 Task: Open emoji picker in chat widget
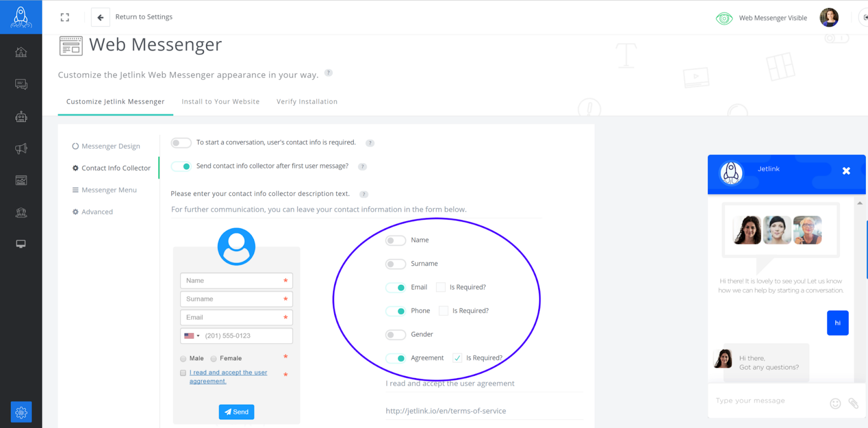835,403
